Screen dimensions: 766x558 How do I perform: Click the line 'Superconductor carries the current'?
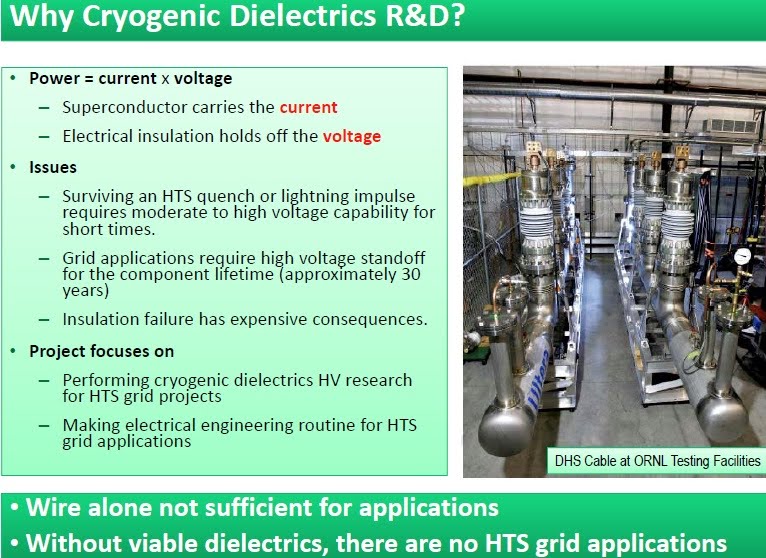[200, 107]
